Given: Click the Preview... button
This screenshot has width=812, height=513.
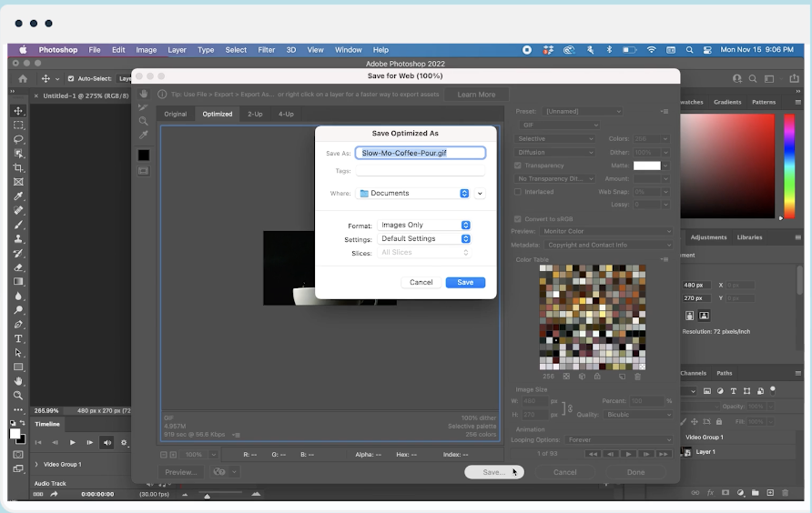Looking at the screenshot, I should click(181, 472).
